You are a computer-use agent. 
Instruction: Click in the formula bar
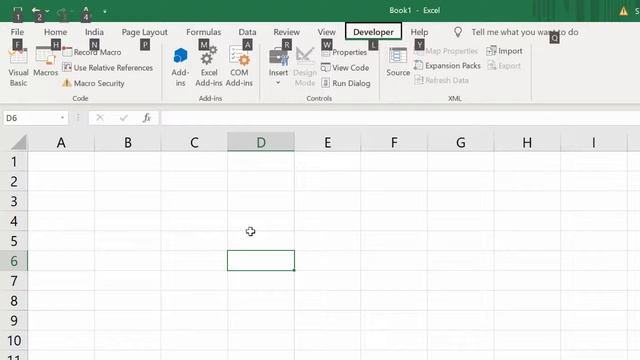(400, 118)
